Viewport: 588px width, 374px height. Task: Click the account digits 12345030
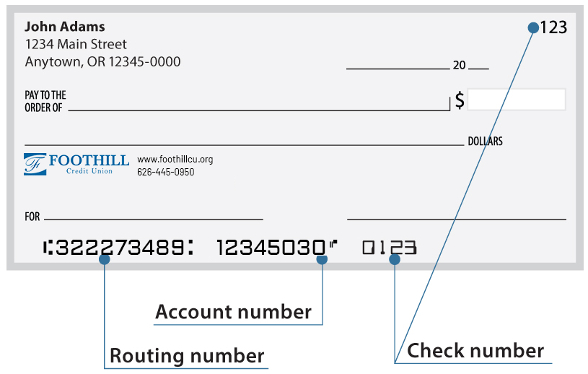[x=271, y=248]
